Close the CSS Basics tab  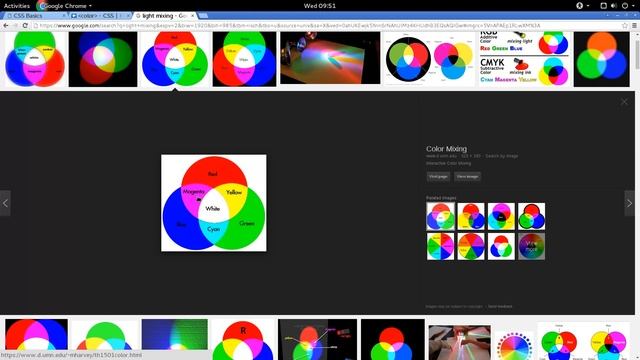point(64,16)
